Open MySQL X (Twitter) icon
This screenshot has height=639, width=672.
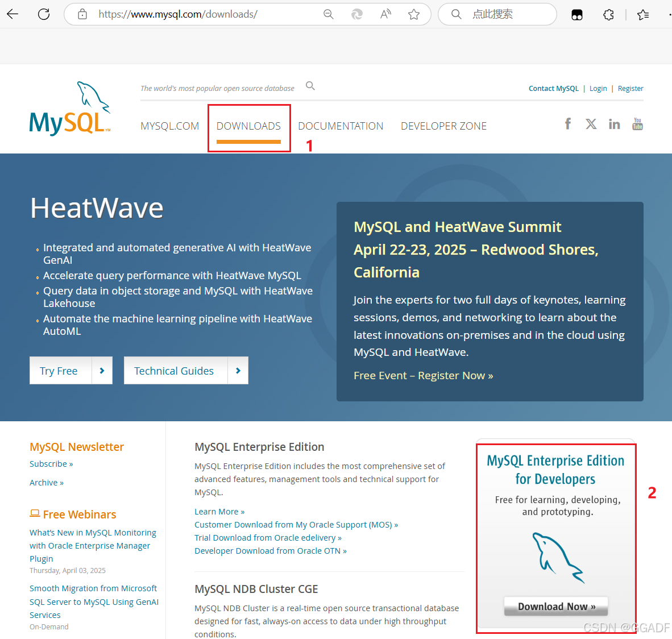(x=591, y=124)
